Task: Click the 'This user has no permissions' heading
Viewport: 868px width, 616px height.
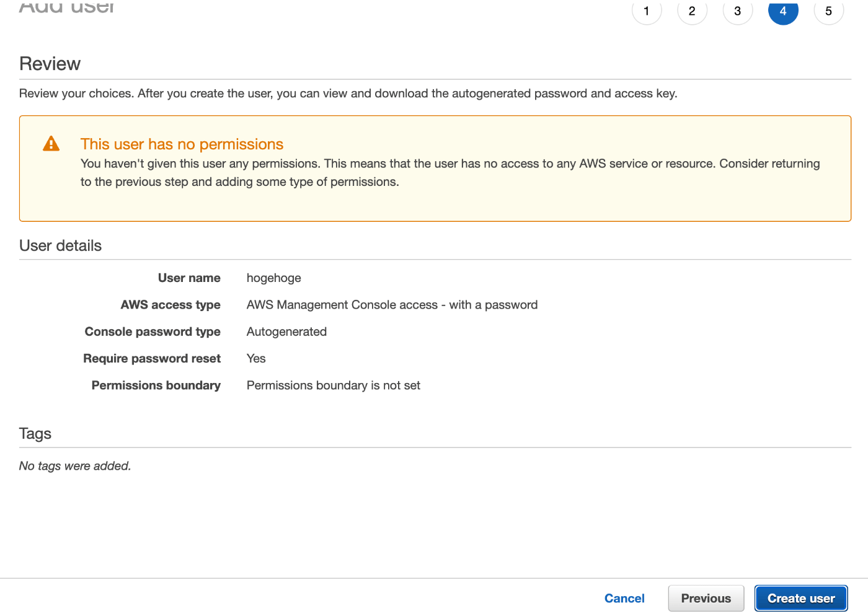Action: [182, 144]
